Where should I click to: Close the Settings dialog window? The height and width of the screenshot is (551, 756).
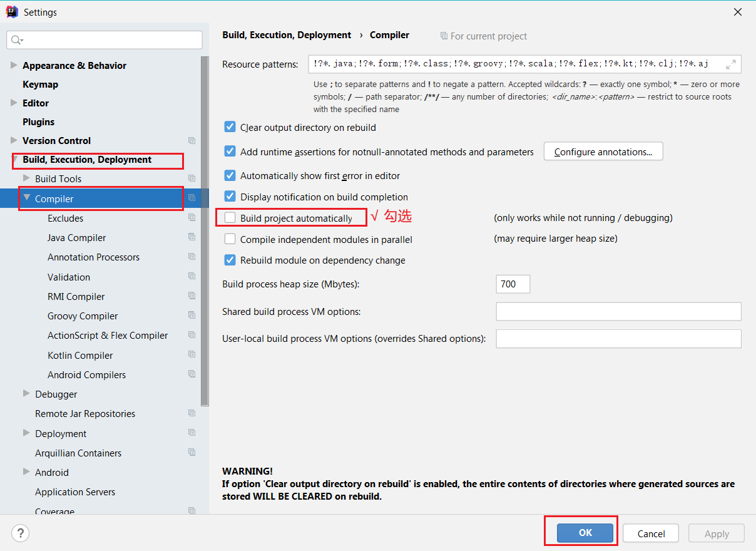(738, 12)
